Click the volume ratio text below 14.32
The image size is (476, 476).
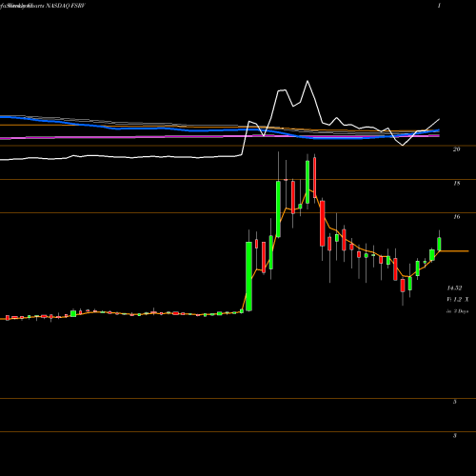[458, 299]
